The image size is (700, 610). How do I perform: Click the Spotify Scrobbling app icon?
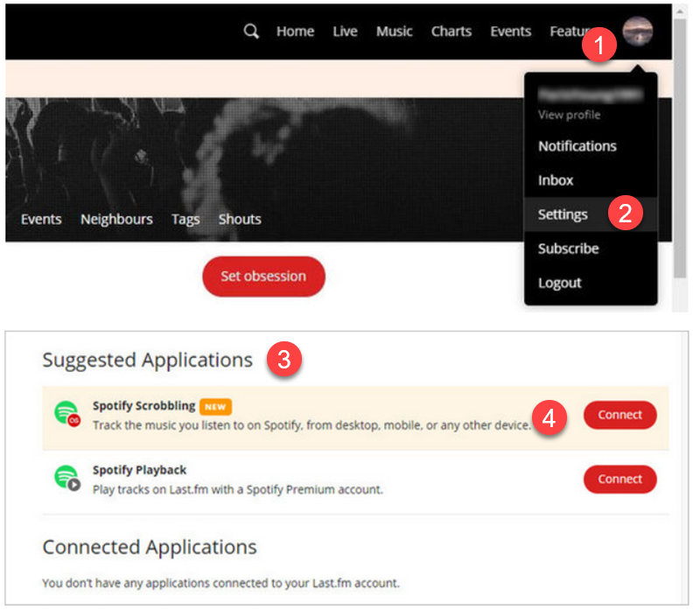coord(66,414)
